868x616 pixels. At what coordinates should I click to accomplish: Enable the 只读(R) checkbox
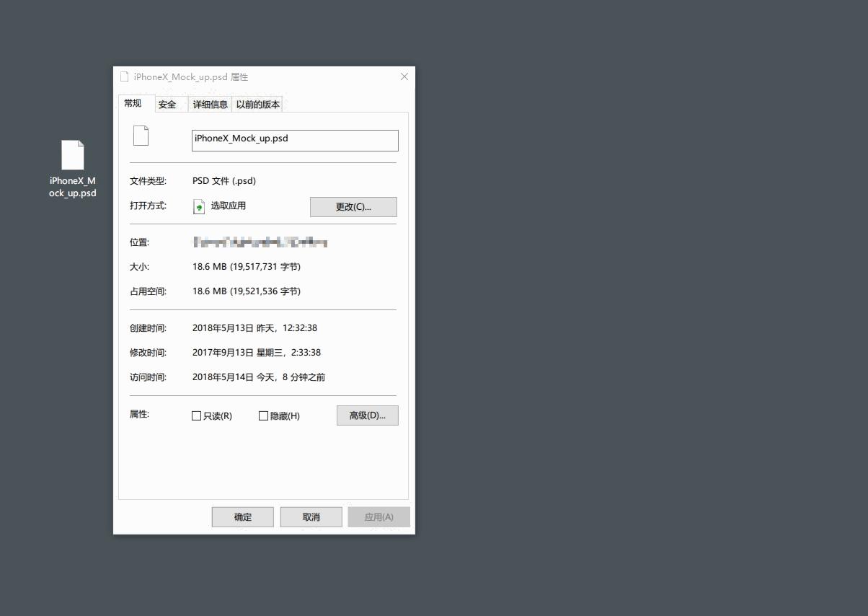(196, 415)
